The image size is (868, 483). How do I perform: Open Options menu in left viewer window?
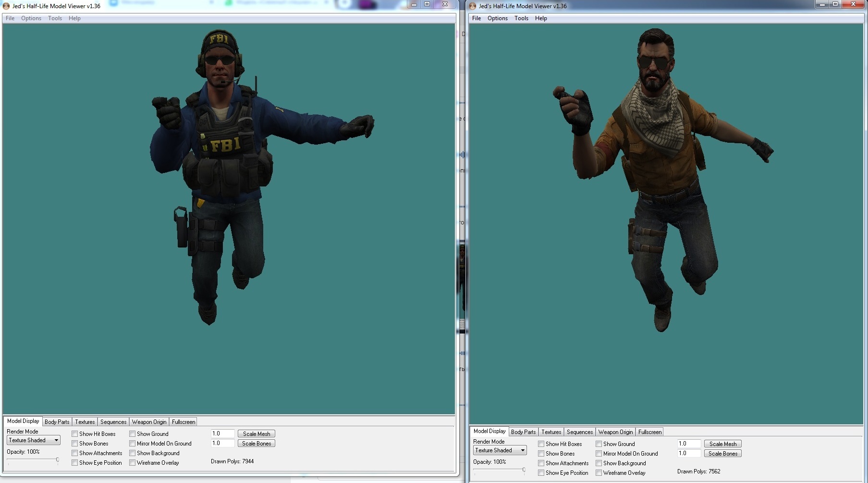(31, 18)
